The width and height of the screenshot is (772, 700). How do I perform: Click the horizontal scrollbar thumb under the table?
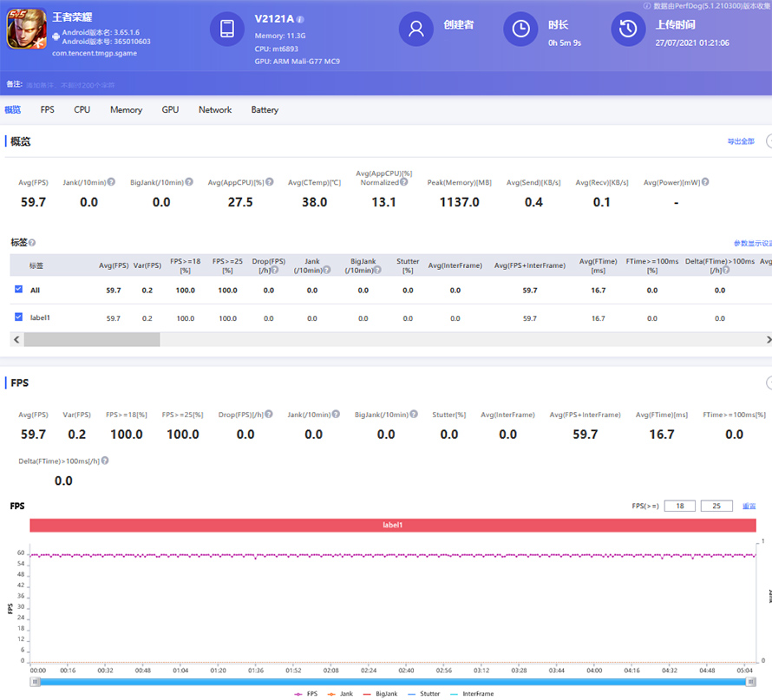(x=92, y=340)
